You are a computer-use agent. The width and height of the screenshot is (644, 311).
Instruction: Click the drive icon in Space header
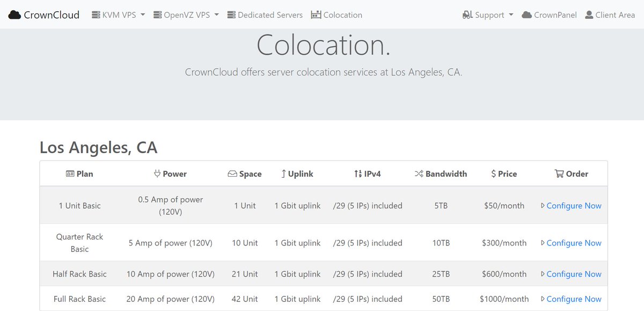pyautogui.click(x=232, y=174)
